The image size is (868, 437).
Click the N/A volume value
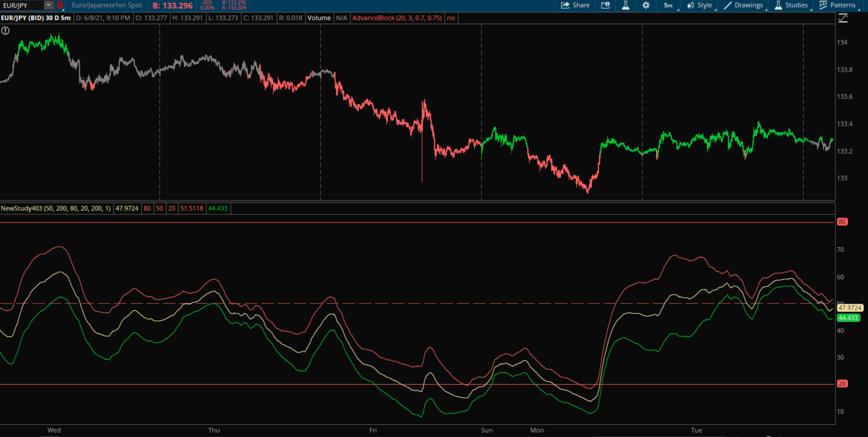pyautogui.click(x=341, y=18)
